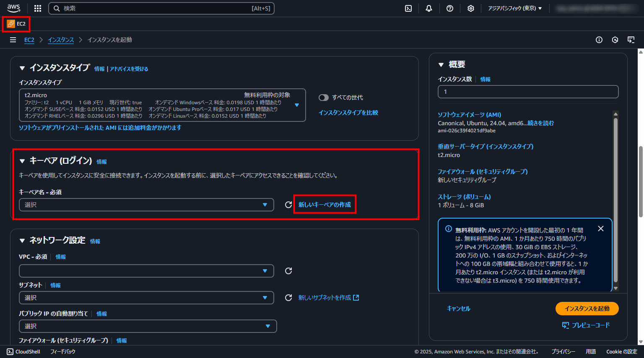Click the summary panel scrollbar thumb
Screen dimensions: 644x358
615,200
